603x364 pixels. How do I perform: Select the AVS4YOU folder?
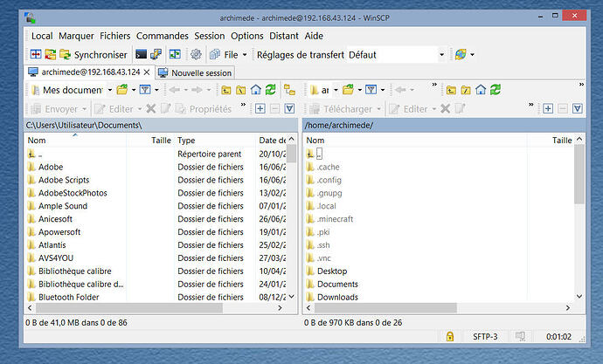[x=55, y=258]
